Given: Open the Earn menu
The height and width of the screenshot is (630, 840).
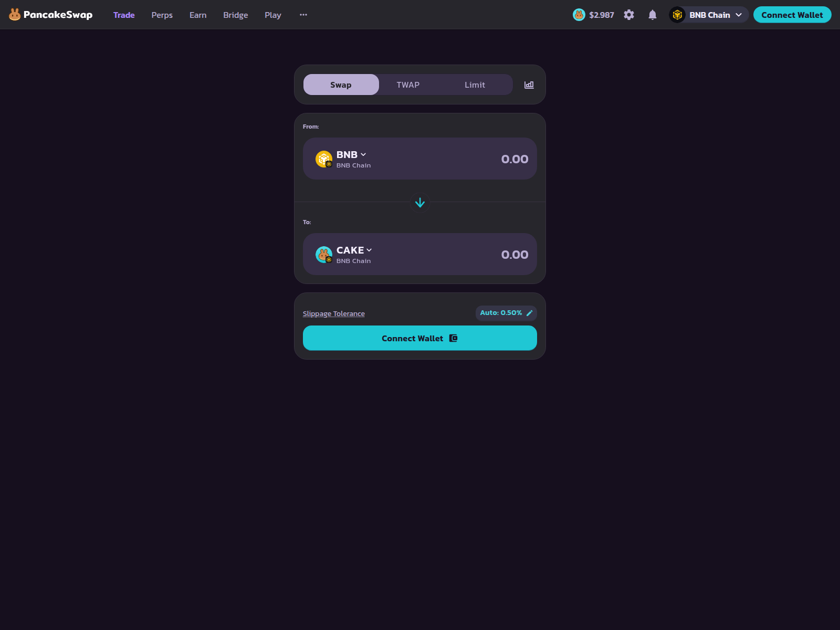Looking at the screenshot, I should pyautogui.click(x=198, y=15).
